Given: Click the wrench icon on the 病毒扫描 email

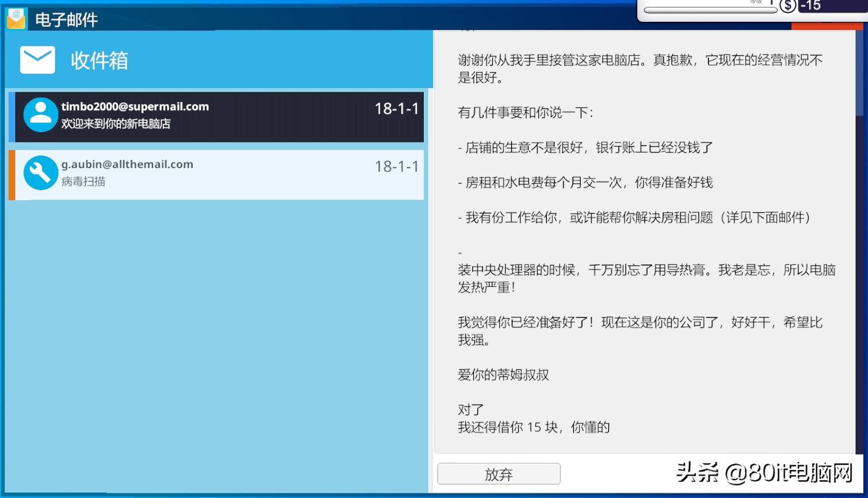Looking at the screenshot, I should point(40,172).
